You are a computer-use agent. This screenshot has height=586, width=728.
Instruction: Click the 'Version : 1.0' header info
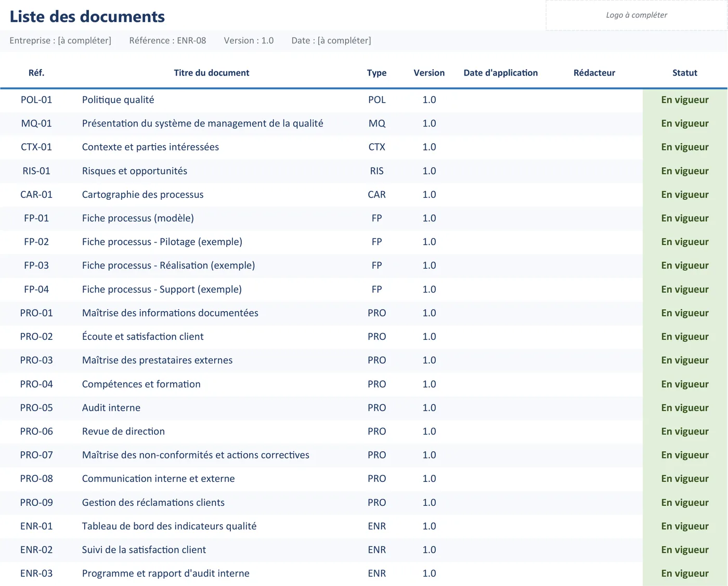click(249, 41)
